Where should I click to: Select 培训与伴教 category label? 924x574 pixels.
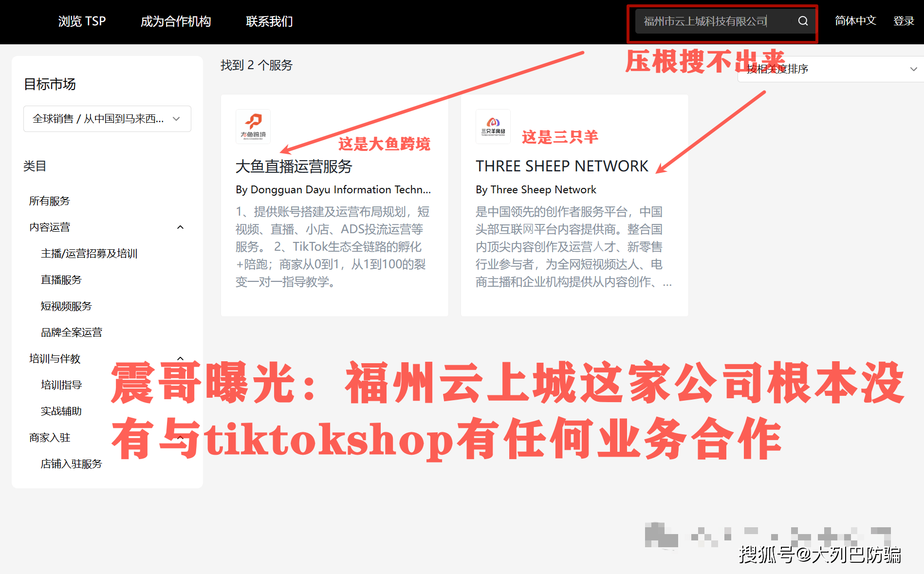55,359
